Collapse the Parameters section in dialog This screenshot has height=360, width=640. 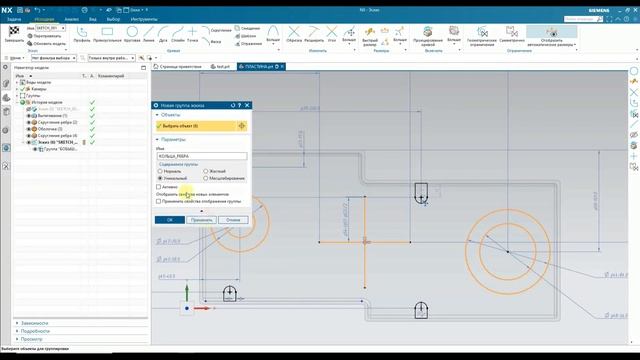[x=157, y=140]
